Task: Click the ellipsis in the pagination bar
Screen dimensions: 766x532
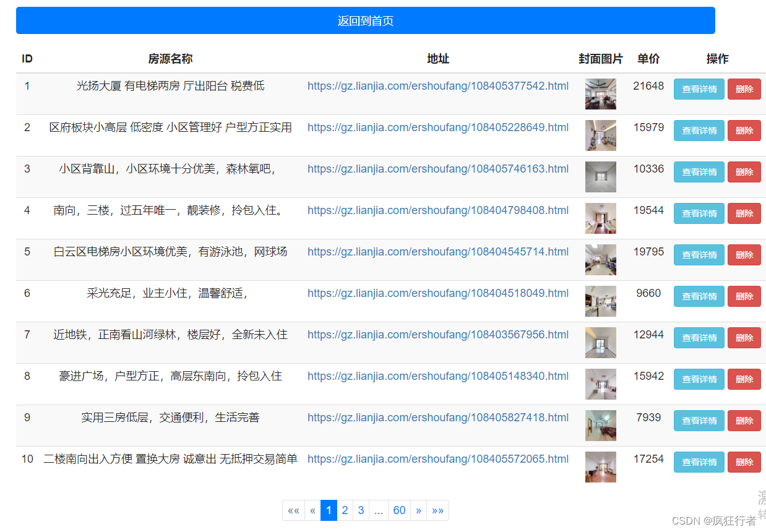Action: click(379, 510)
